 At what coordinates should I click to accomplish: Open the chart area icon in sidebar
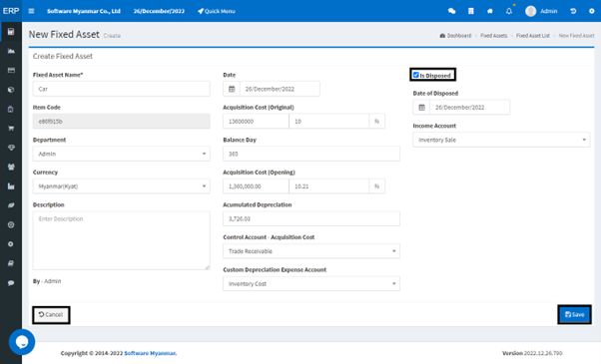11,51
